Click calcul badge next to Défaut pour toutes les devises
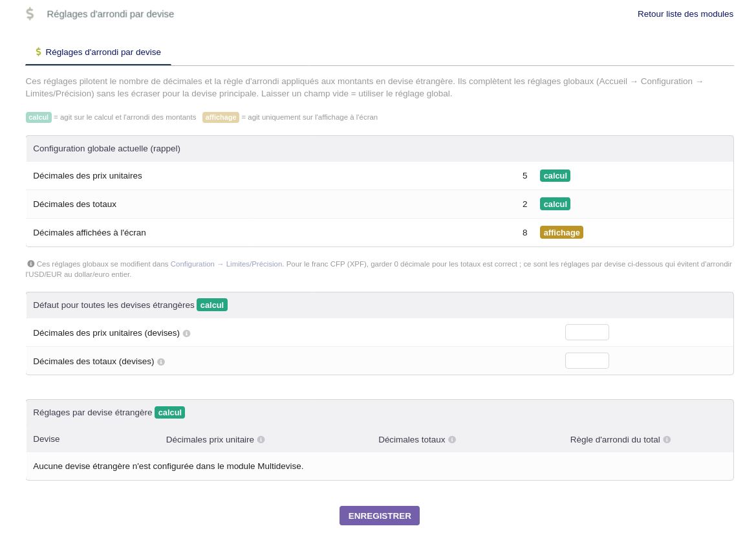Image resolution: width=756 pixels, height=557 pixels. tap(212, 305)
